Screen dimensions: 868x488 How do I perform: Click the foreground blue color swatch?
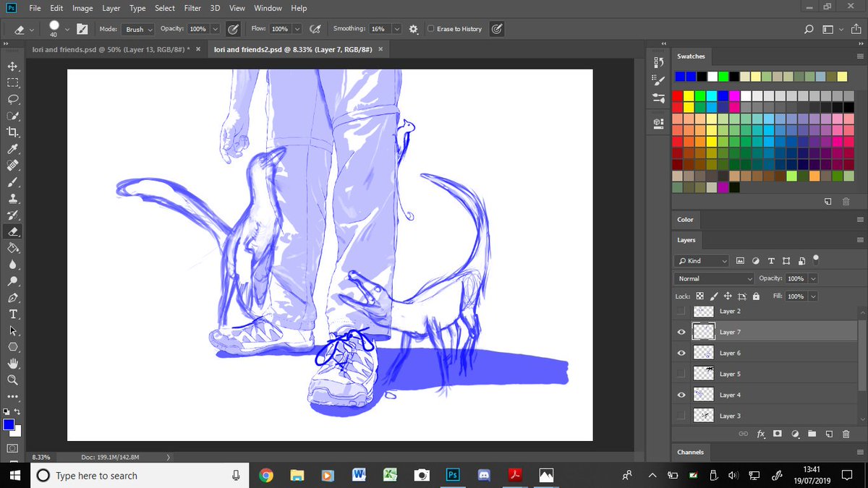[x=9, y=424]
